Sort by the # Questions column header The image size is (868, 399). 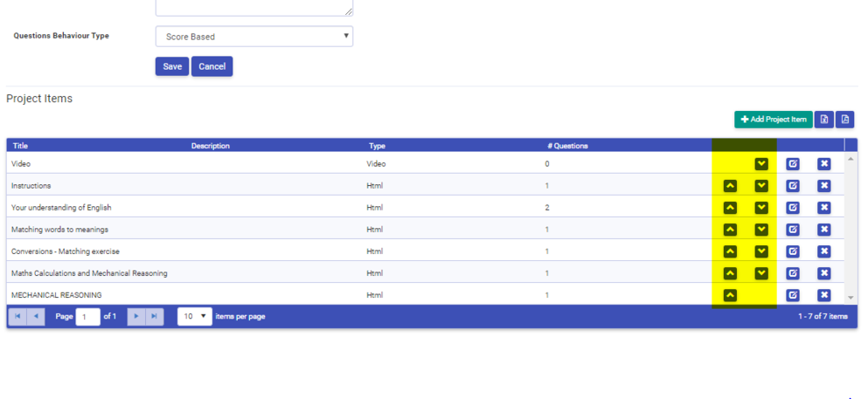click(x=567, y=146)
